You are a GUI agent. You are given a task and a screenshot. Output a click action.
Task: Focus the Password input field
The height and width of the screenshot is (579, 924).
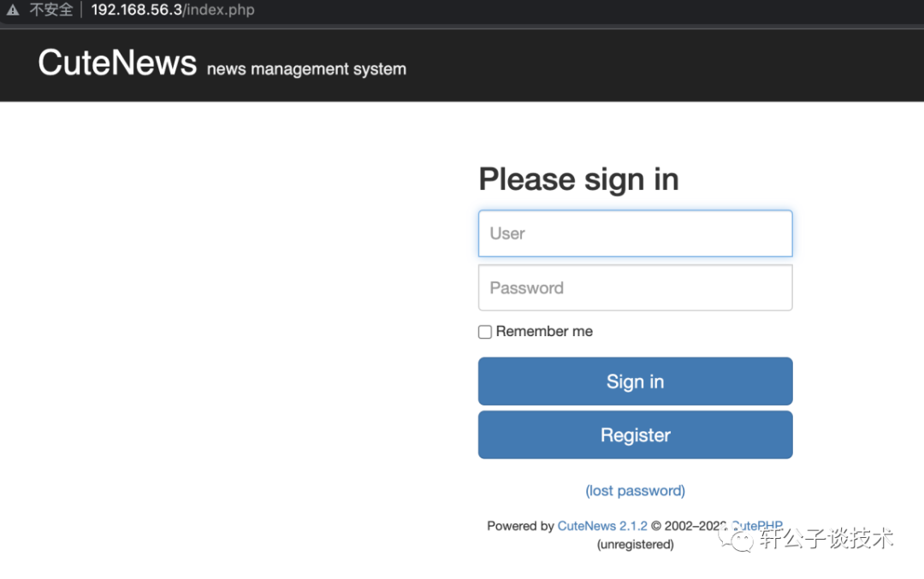(635, 287)
